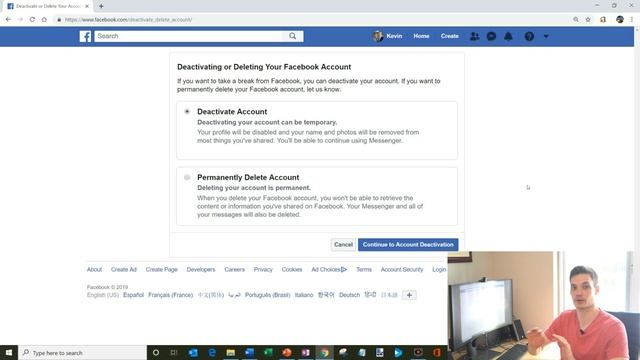The width and height of the screenshot is (640, 360).
Task: Open the About footer link
Action: (x=94, y=269)
